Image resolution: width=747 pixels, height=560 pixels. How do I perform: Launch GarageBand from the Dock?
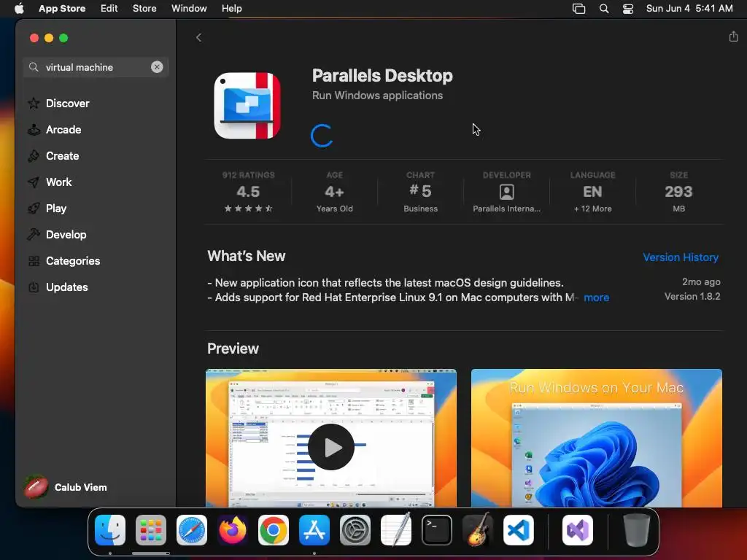[x=477, y=529]
